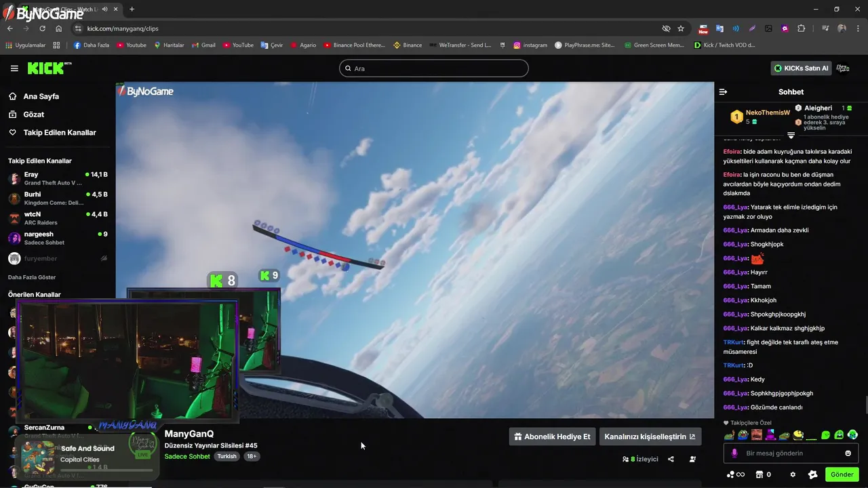The image size is (868, 488).
Task: Open the Gmail bookmark
Action: [x=203, y=45]
